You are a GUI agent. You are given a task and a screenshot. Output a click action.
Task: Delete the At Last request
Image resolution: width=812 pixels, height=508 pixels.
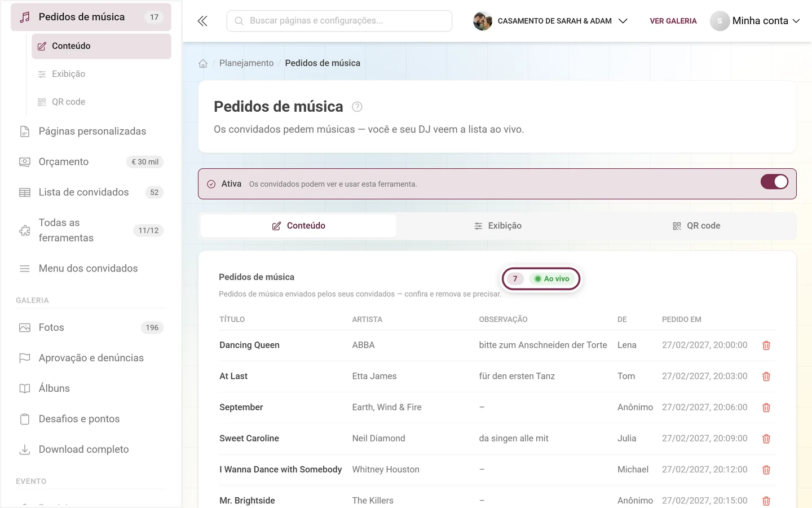pyautogui.click(x=766, y=376)
